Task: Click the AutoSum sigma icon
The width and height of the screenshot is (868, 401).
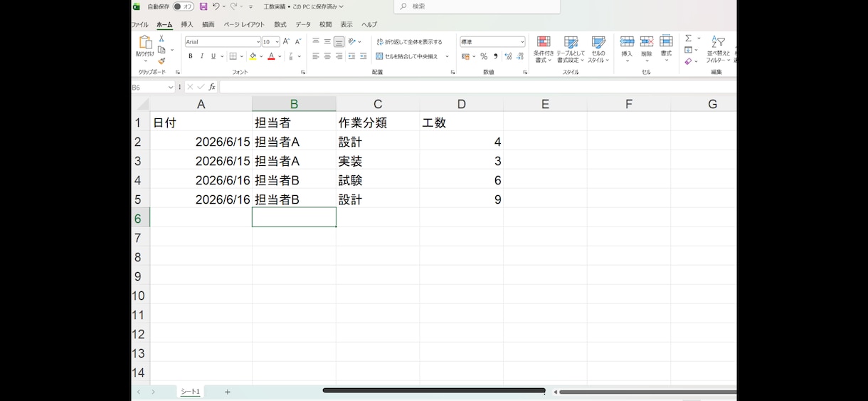Action: (688, 38)
